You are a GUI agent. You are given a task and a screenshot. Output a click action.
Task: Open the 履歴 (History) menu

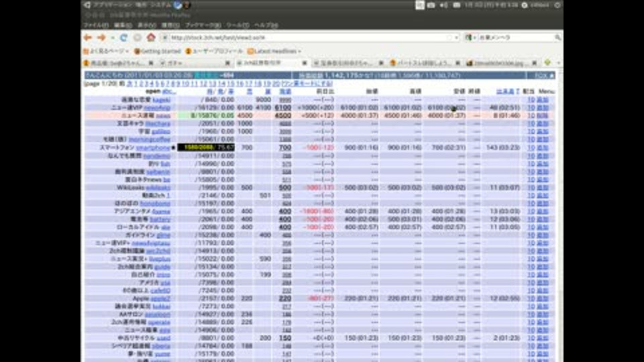(x=170, y=25)
